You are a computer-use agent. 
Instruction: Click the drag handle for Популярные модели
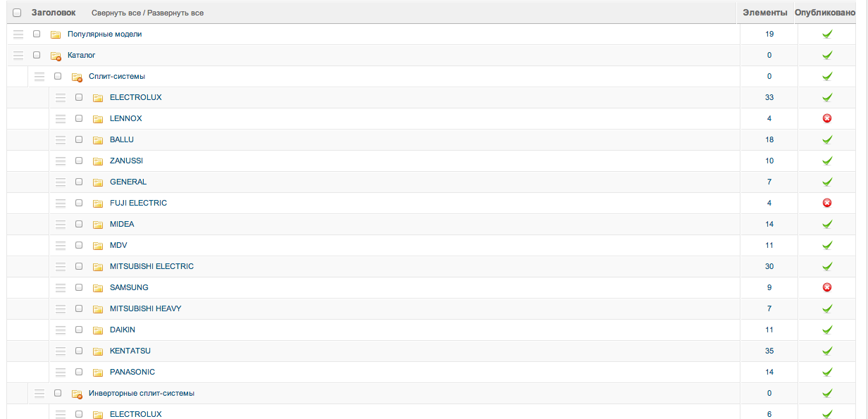18,34
